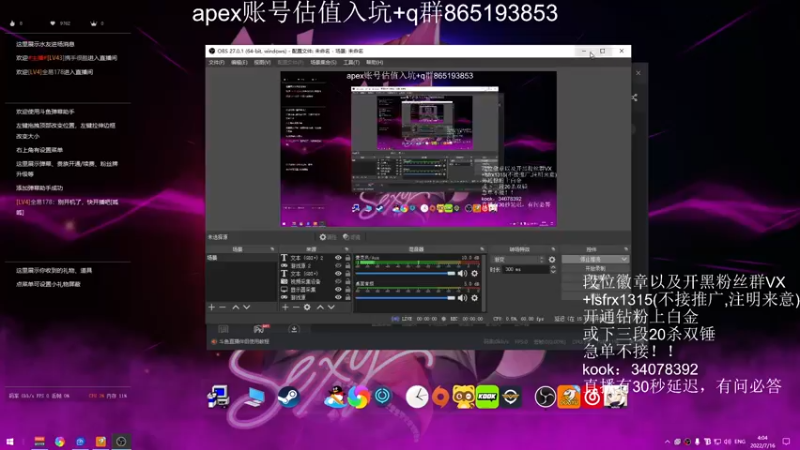
Task: Open the 工具(T) menu
Action: click(351, 62)
